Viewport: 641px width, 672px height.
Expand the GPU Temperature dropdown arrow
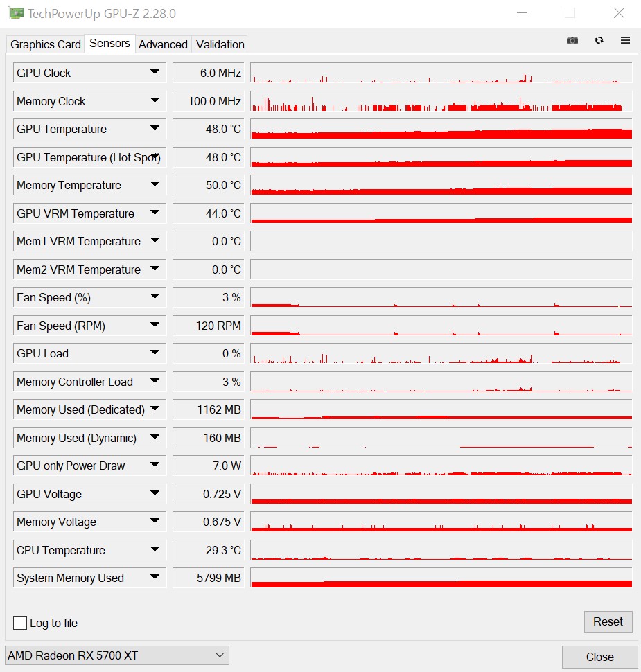tap(155, 128)
